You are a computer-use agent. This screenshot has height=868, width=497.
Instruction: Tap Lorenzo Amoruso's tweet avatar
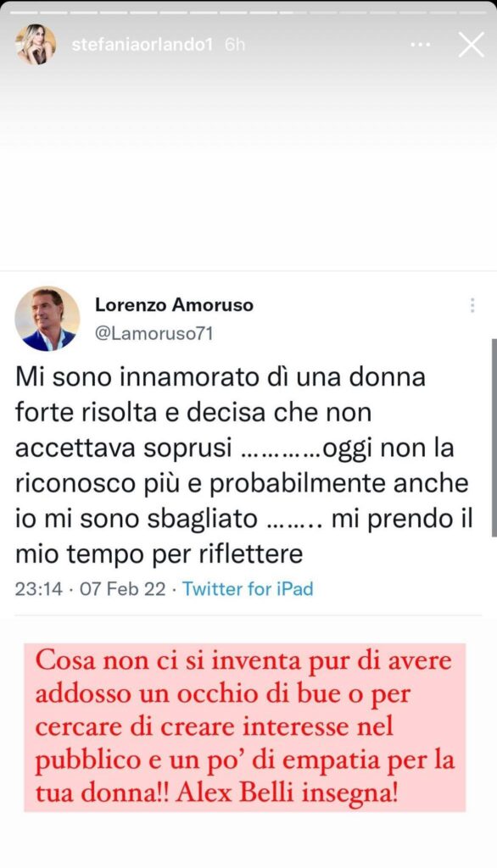[47, 319]
